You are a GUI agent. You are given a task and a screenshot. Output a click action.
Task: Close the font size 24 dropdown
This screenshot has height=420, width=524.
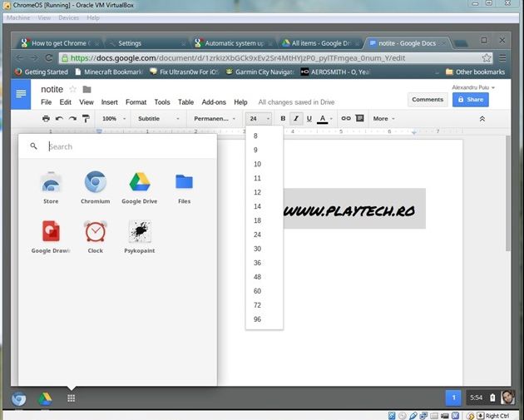tap(259, 119)
